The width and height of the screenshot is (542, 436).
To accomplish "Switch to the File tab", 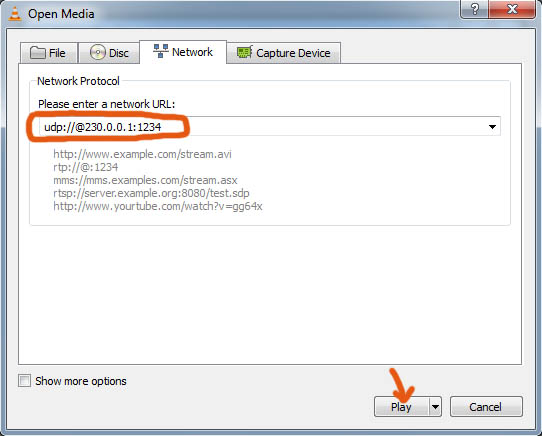I will coord(49,53).
